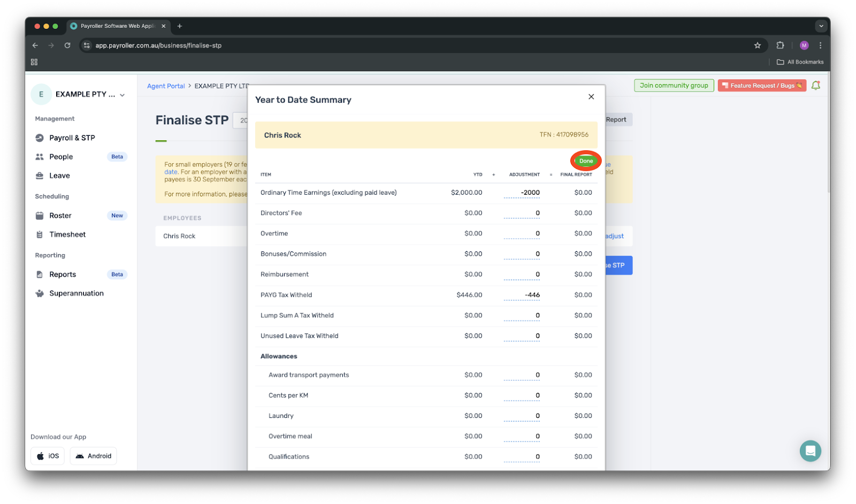Expand the tab search dropdown arrow
856x504 pixels.
pos(821,26)
